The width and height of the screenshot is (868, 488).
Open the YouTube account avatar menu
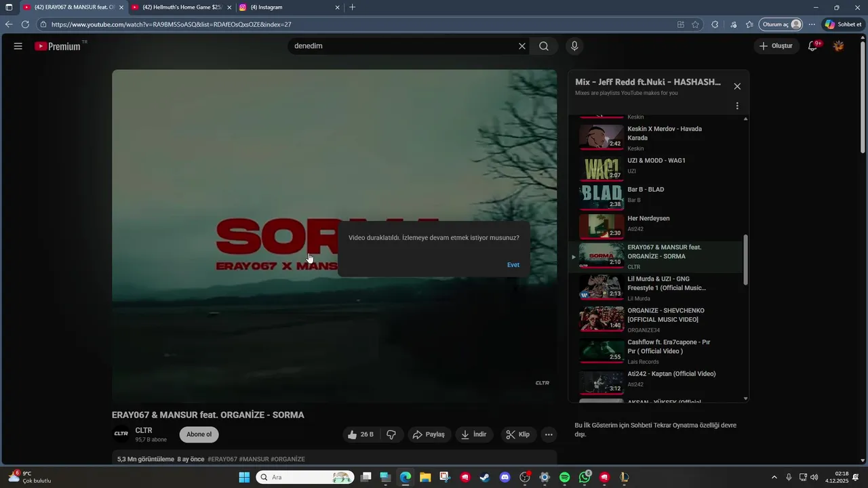pos(839,46)
